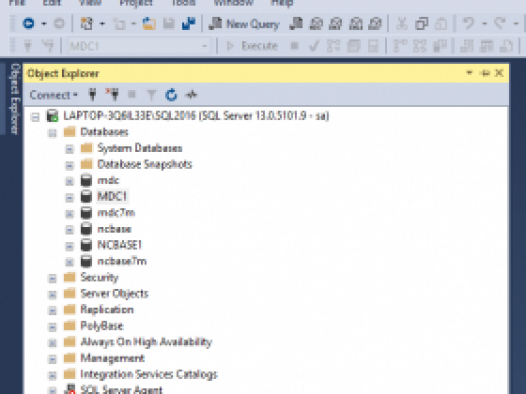
Task: Open the MDC1 database selector combo box
Action: point(139,46)
